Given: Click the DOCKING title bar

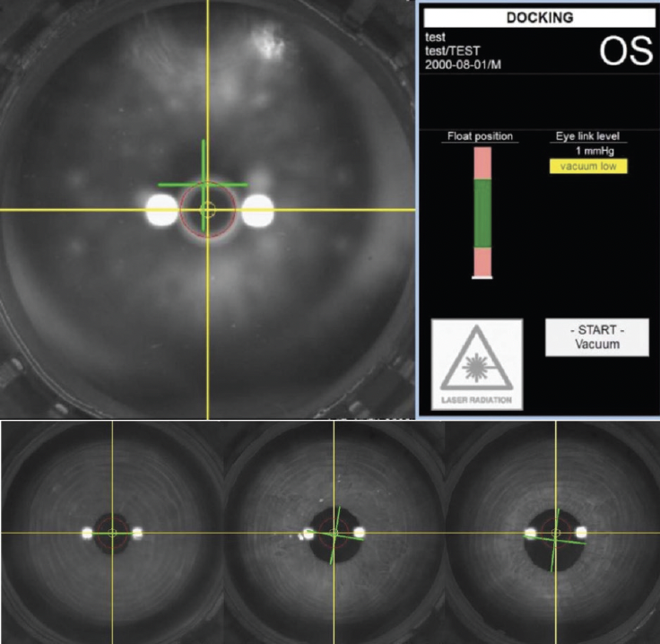Looking at the screenshot, I should pos(540,18).
